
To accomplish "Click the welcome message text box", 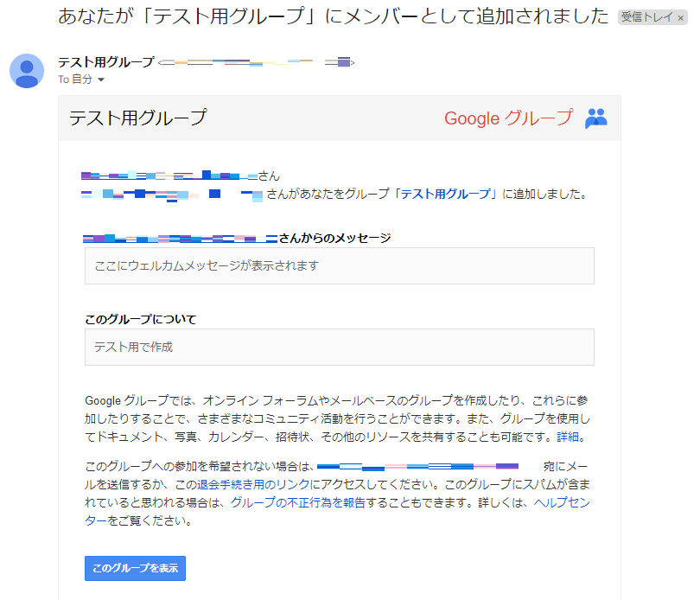I will tap(339, 265).
